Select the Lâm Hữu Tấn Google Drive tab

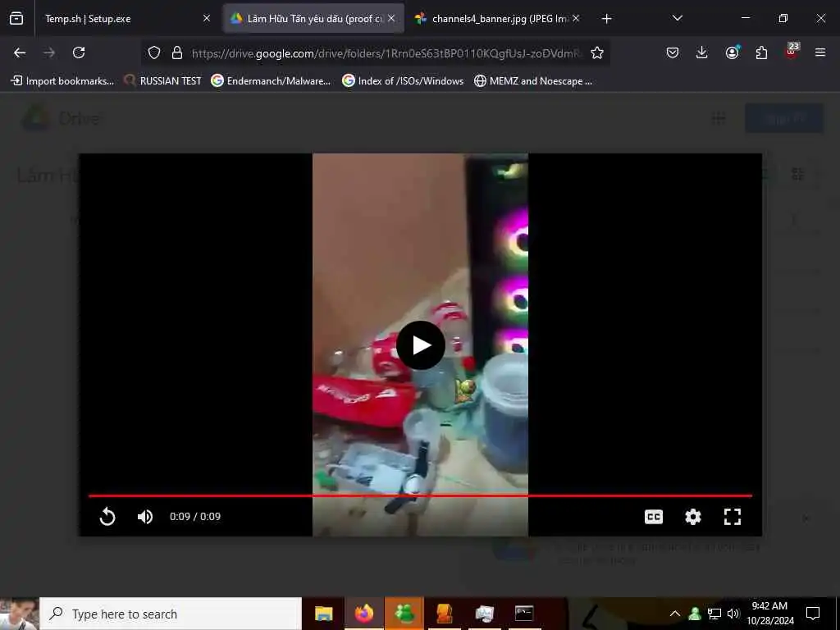click(313, 19)
